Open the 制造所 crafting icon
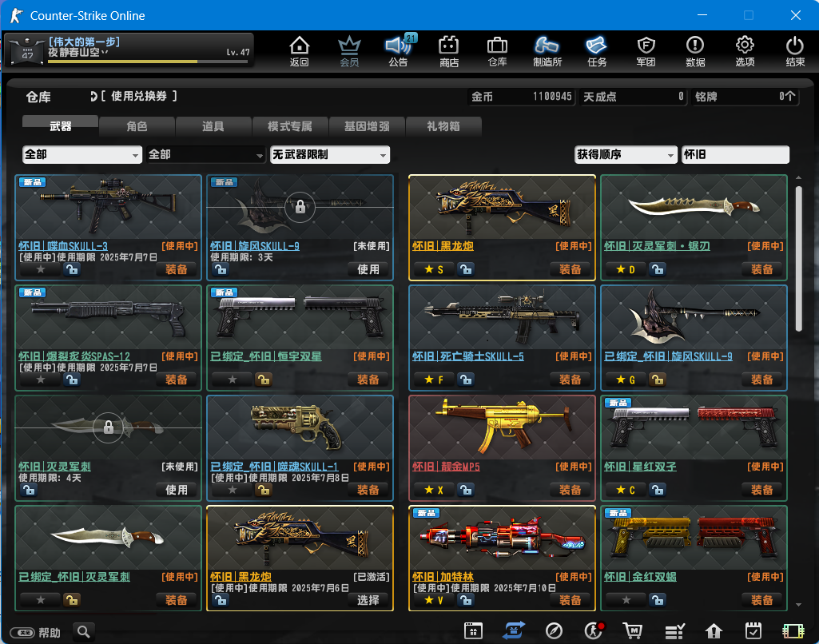Screen dimensions: 819x644 [x=547, y=51]
